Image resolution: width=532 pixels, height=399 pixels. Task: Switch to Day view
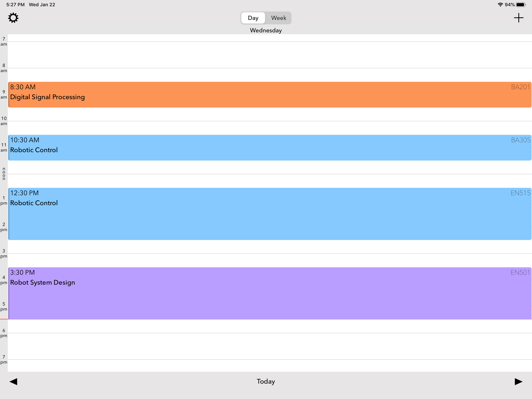pos(253,18)
